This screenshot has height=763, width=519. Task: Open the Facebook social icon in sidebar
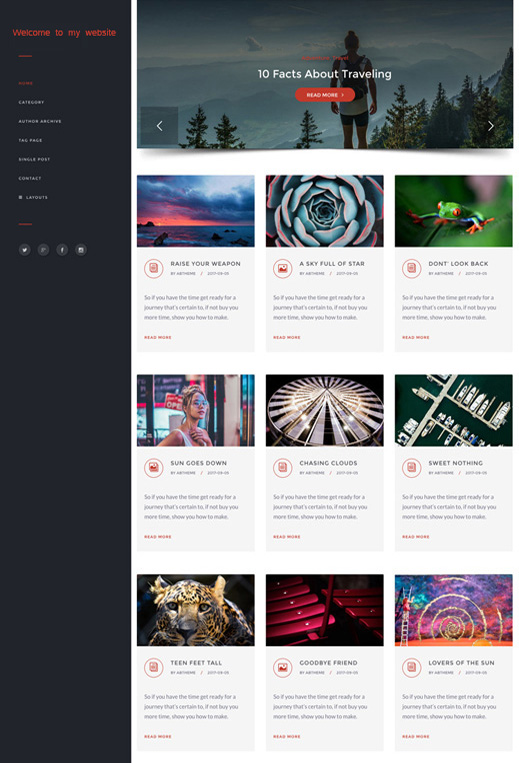click(62, 250)
